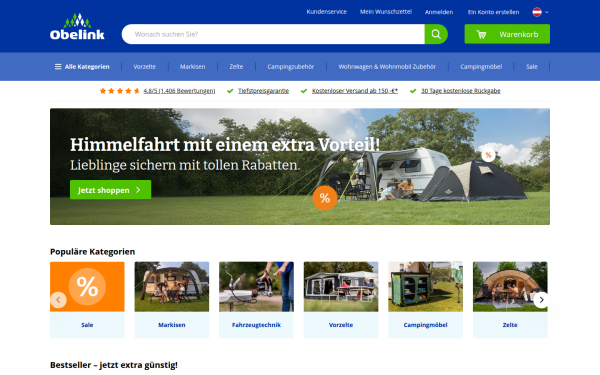Open the 4,8/5 Bewertungen reviews link
Image resolution: width=600 pixels, height=375 pixels.
[179, 91]
